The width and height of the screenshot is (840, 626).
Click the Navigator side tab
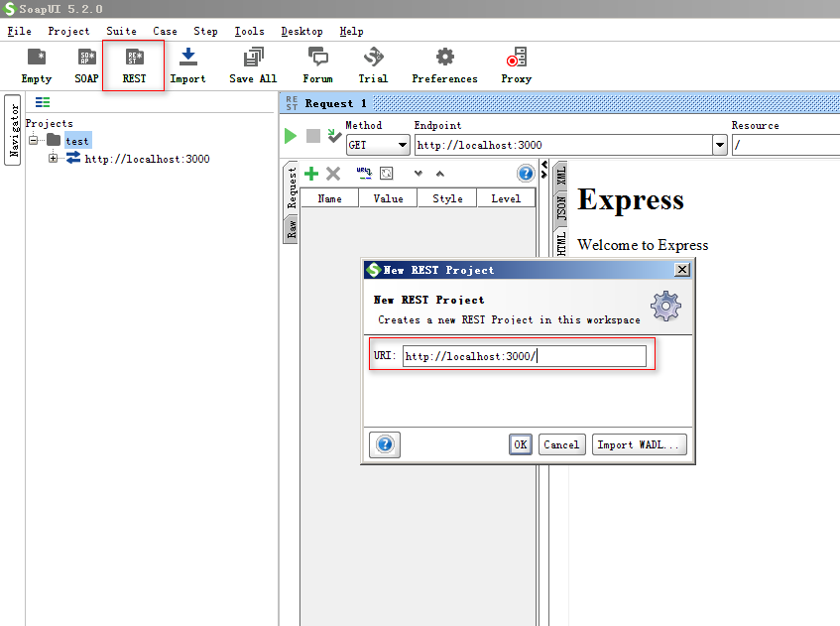[x=13, y=130]
